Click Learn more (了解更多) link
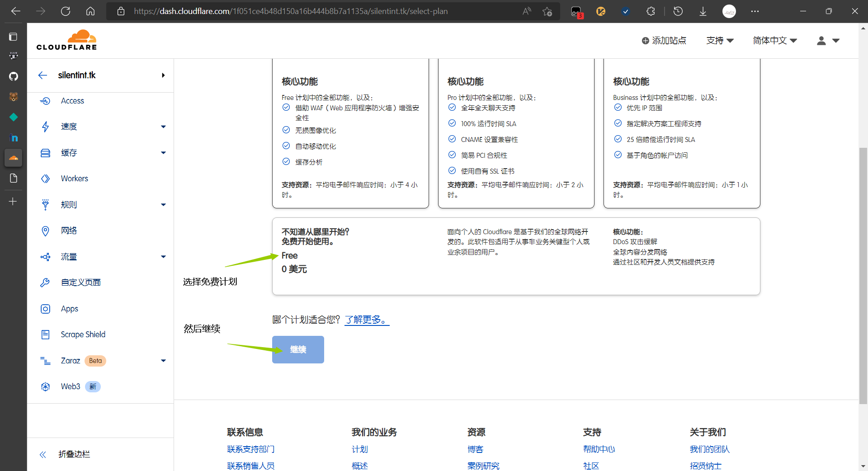This screenshot has height=471, width=868. pos(367,320)
